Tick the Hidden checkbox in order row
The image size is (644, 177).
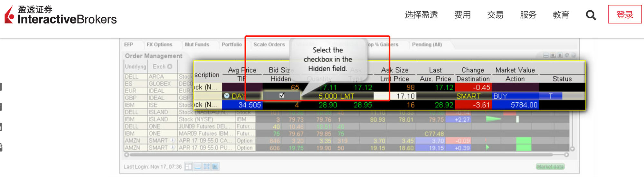pyautogui.click(x=282, y=96)
